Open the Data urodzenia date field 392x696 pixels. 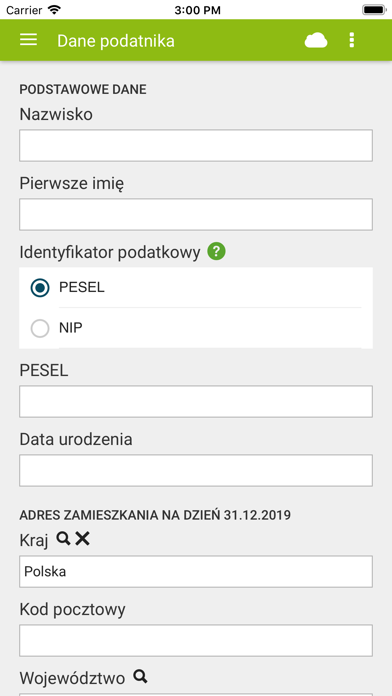point(196,470)
